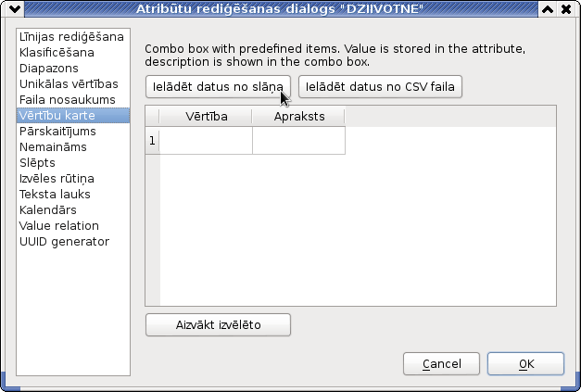The height and width of the screenshot is (392, 581).
Task: Click 'Ielādēt datus no slāņa' button
Action: [x=218, y=87]
